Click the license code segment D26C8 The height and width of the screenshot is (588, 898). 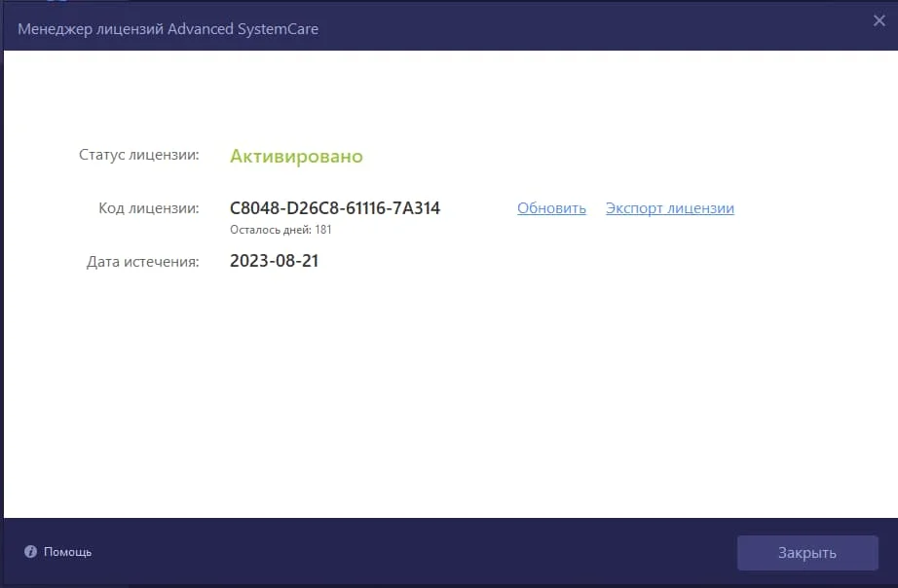310,208
